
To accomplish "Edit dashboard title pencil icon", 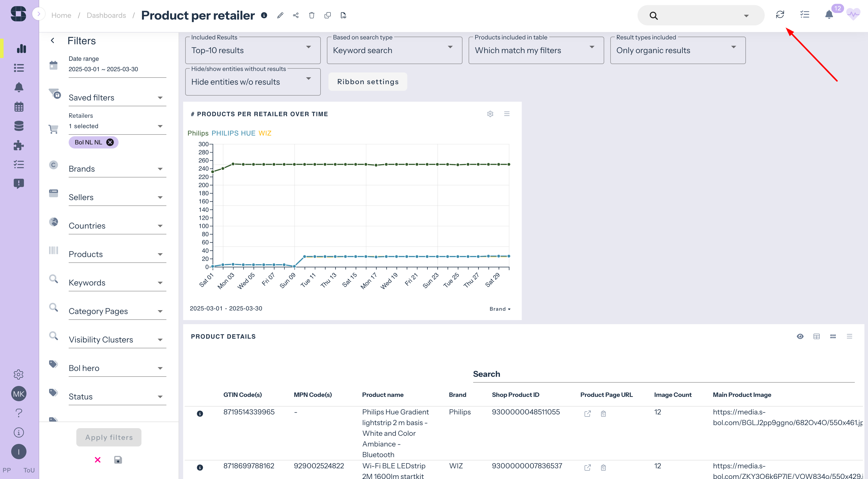I will 280,15.
